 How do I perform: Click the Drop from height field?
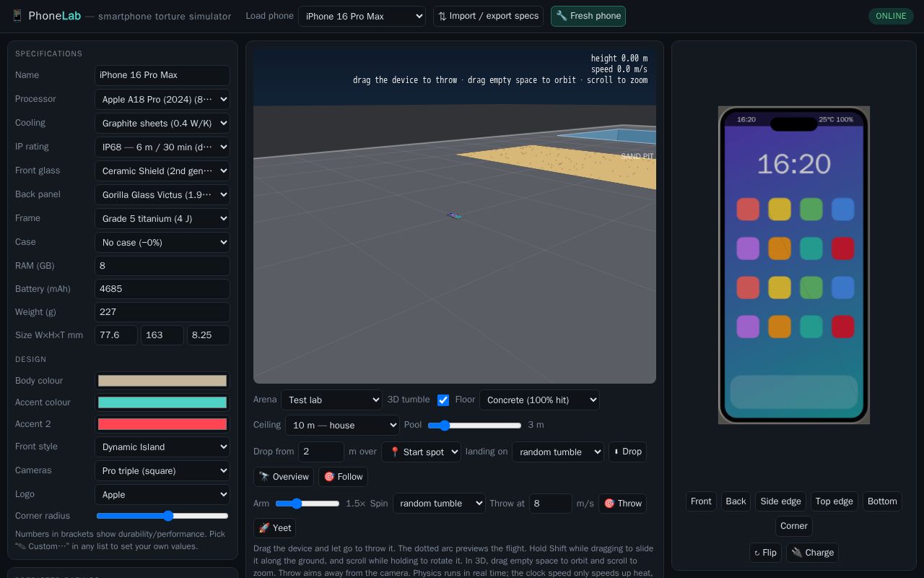point(321,452)
